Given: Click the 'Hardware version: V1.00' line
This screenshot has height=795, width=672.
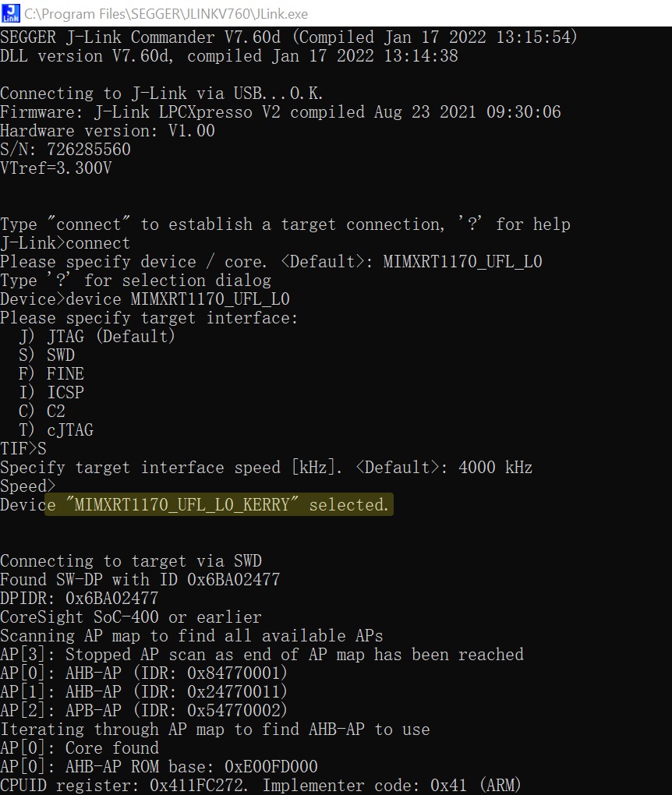Looking at the screenshot, I should coord(108,131).
